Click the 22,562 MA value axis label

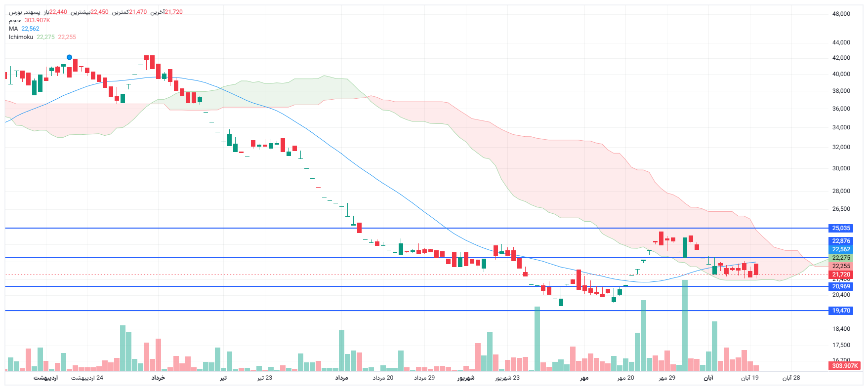(841, 249)
